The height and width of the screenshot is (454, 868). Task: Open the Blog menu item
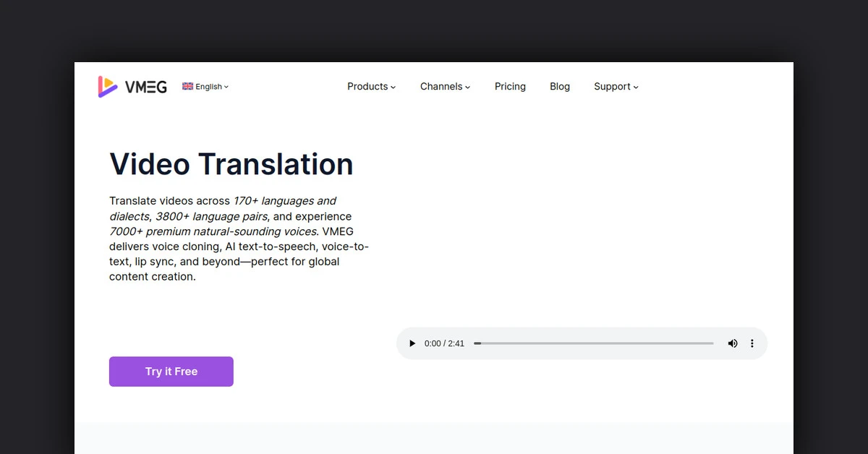click(x=559, y=86)
